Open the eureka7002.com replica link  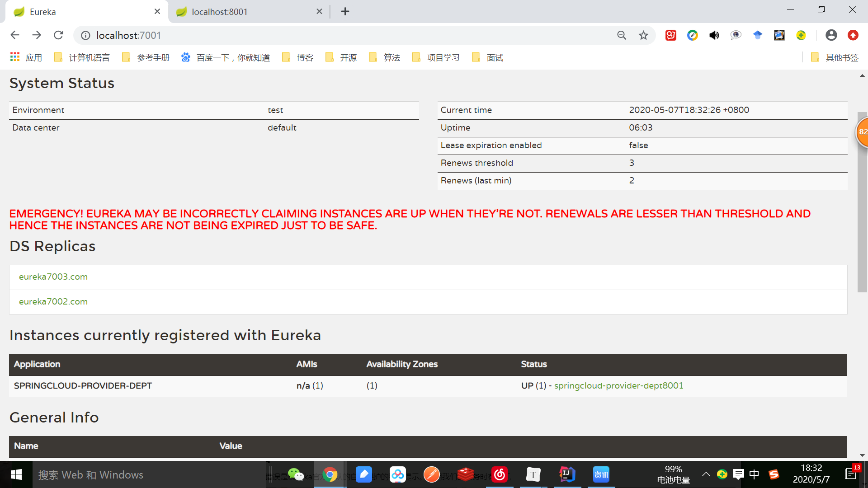coord(53,301)
